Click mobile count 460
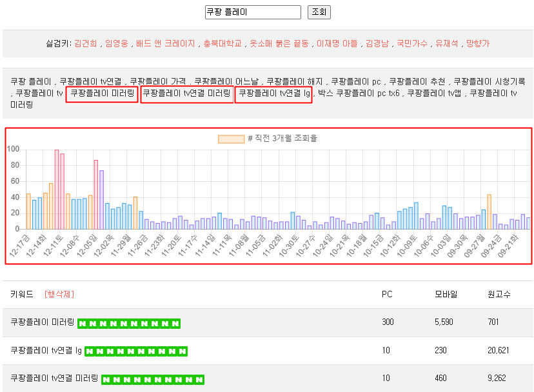The height and width of the screenshot is (392, 534). (440, 378)
